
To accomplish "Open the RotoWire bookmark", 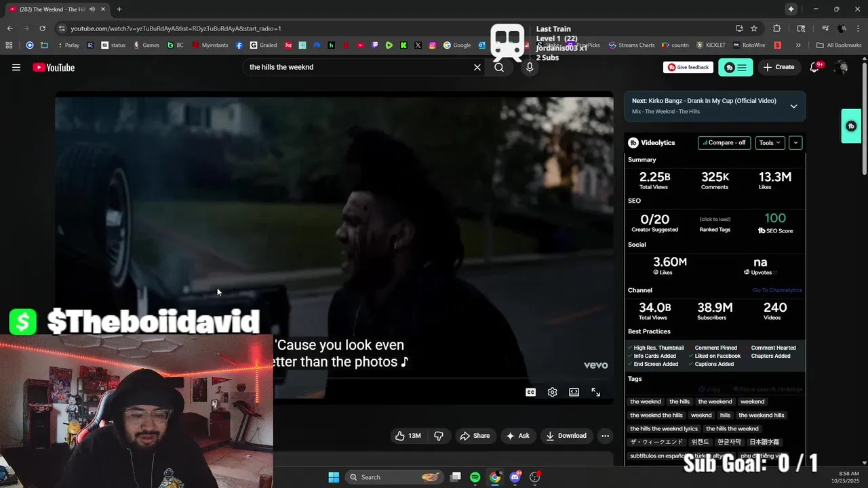I will click(x=749, y=45).
